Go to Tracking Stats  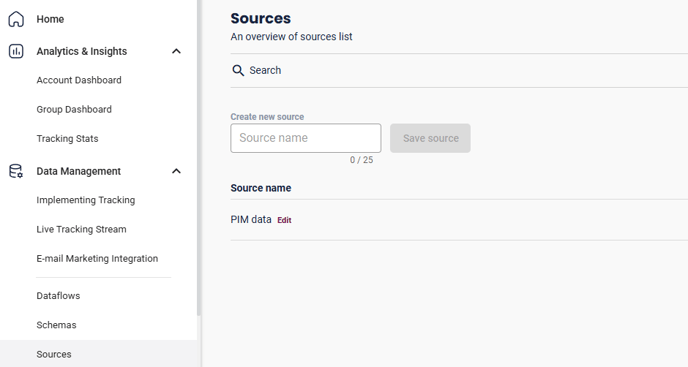tap(68, 139)
